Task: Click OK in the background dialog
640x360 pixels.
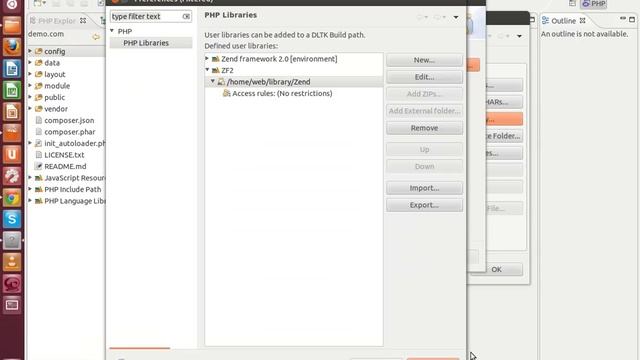Action: point(496,269)
